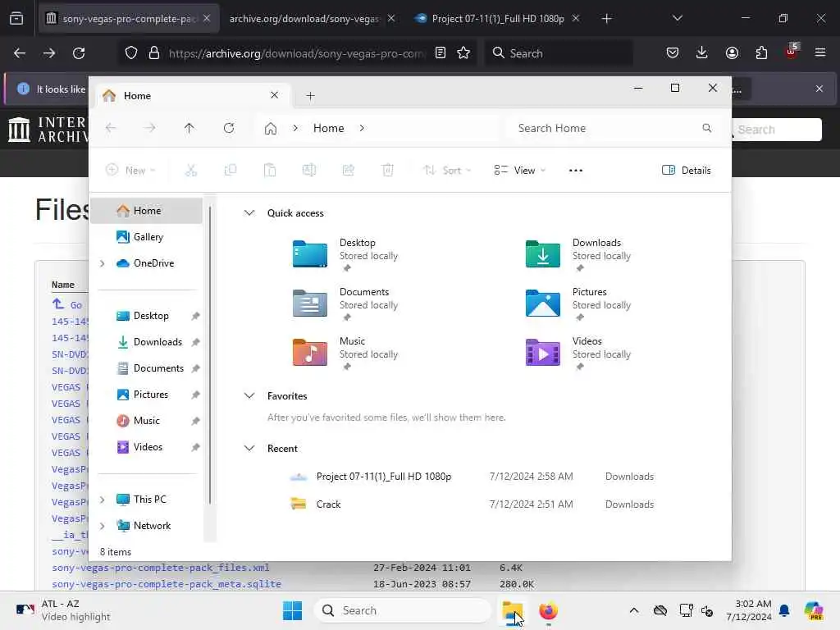Dismiss the Firefox notification bar
This screenshot has width=840, height=630.
coord(819,89)
